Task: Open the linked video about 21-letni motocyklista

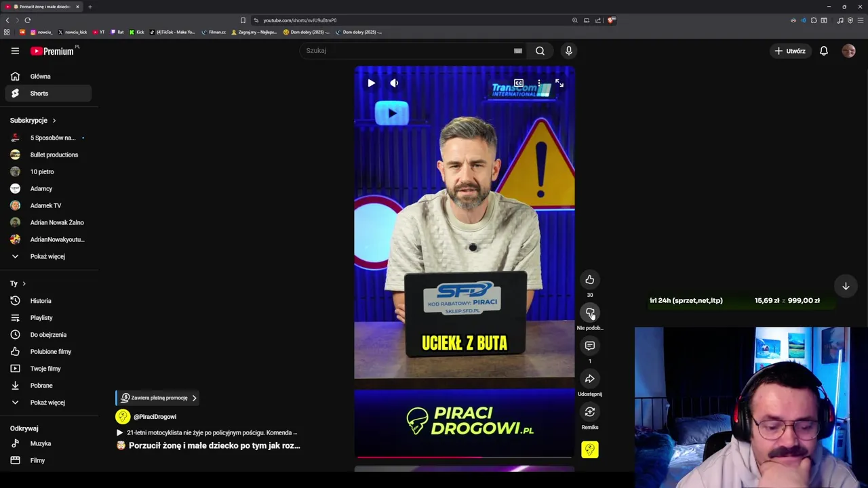Action: click(x=207, y=432)
